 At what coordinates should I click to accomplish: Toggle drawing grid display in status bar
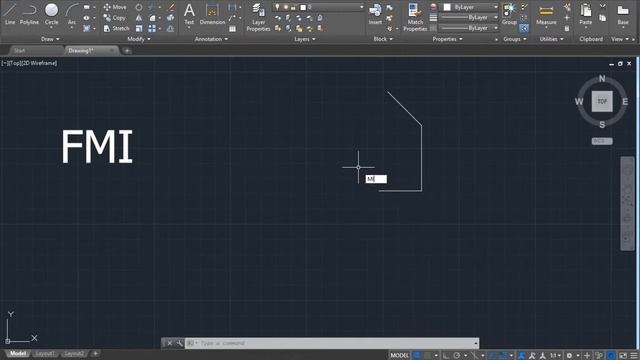coord(417,356)
